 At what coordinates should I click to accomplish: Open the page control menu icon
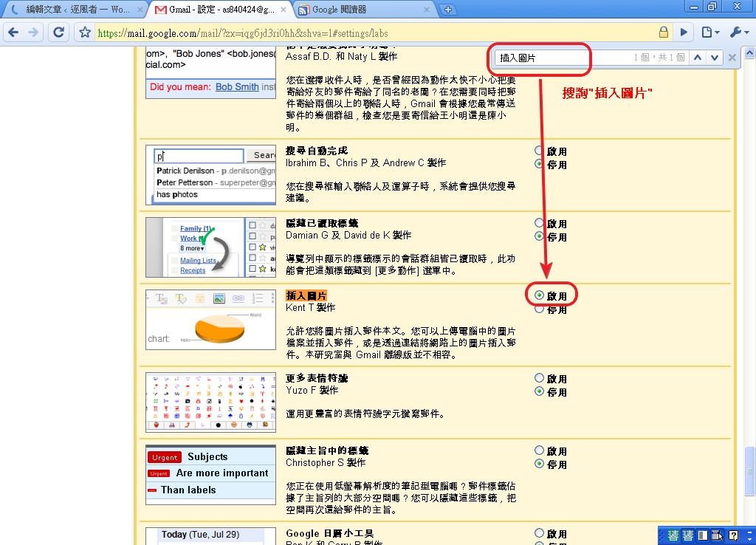tap(710, 32)
